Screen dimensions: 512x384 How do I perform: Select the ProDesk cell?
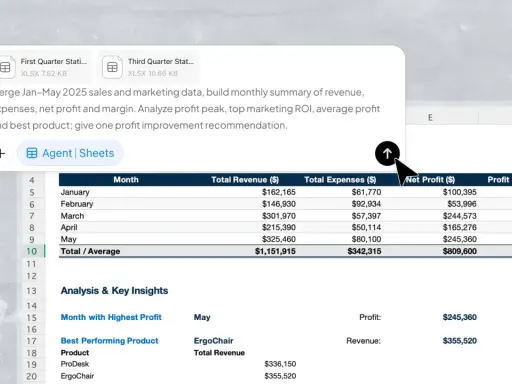coord(75,364)
